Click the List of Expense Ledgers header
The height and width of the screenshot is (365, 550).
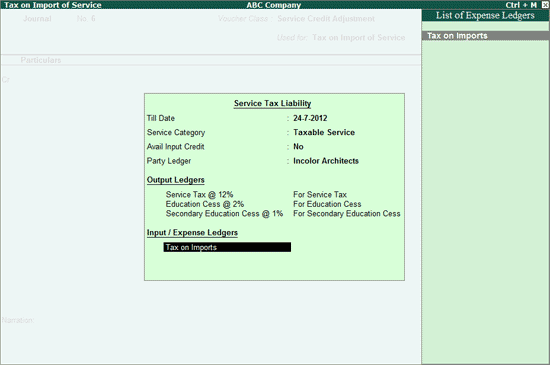[485, 15]
